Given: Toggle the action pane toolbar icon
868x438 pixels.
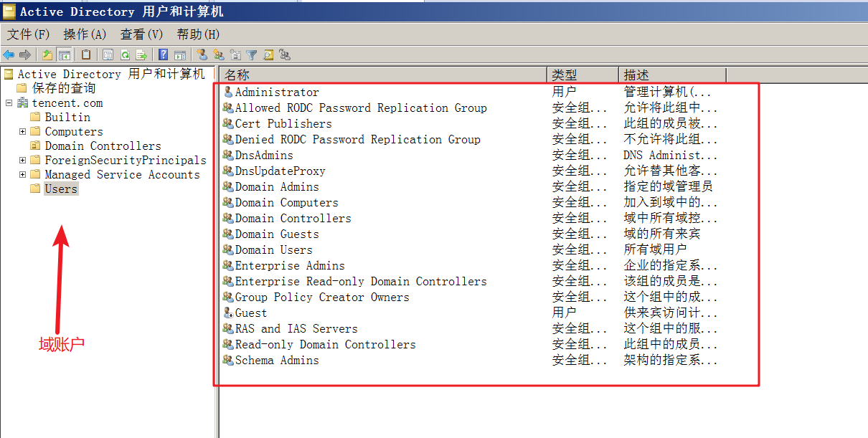Looking at the screenshot, I should 180,54.
